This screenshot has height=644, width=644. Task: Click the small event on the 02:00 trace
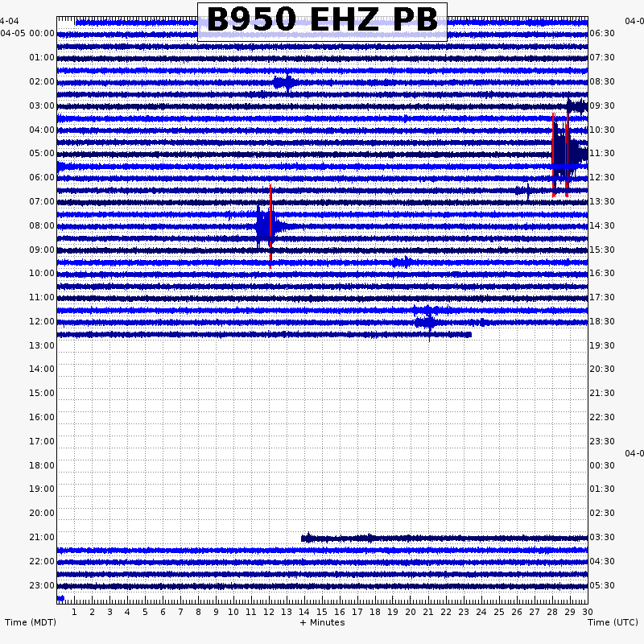287,84
